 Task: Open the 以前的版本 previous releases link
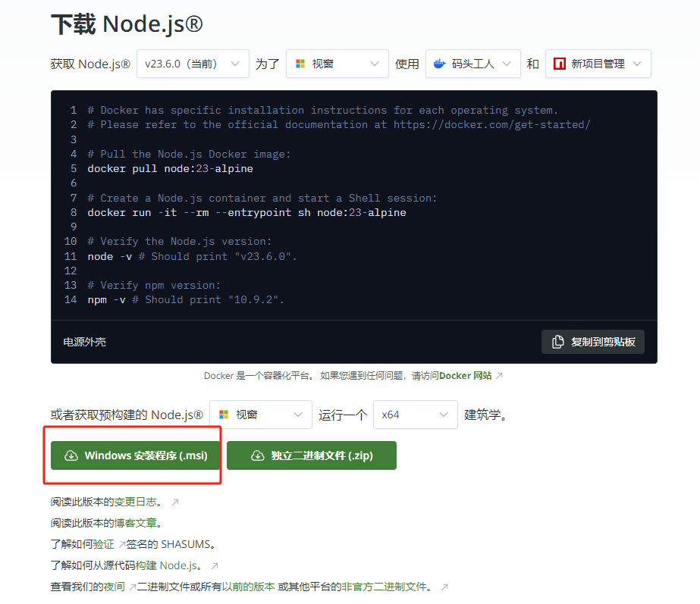click(248, 587)
